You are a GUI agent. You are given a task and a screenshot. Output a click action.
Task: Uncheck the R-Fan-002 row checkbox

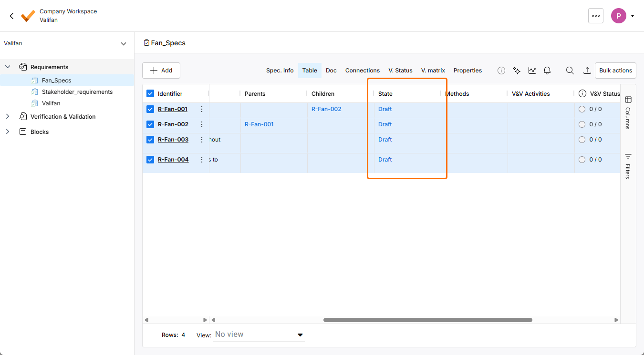[150, 124]
